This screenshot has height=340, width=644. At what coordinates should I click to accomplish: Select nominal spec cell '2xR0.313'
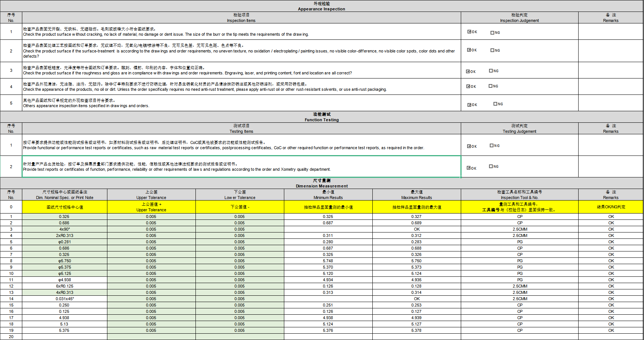tap(65, 235)
